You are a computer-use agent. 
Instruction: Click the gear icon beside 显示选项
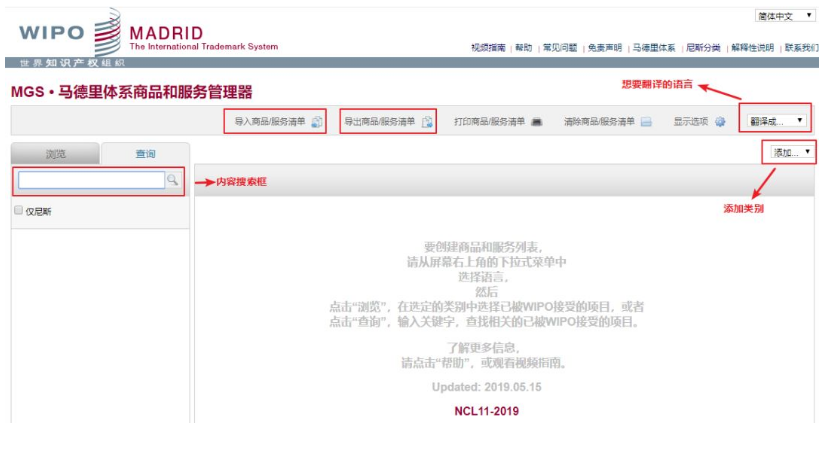point(720,122)
